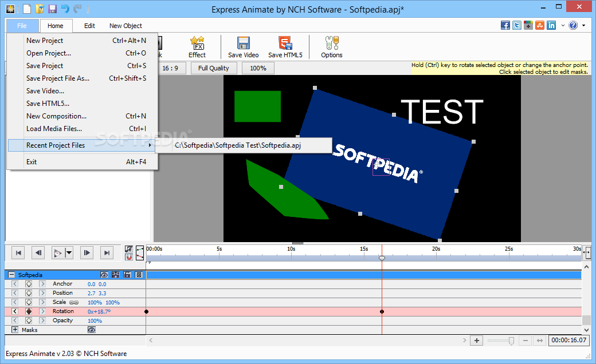Click Rotation keyframe dot at red playhead
The height and width of the screenshot is (364, 596).
[382, 311]
